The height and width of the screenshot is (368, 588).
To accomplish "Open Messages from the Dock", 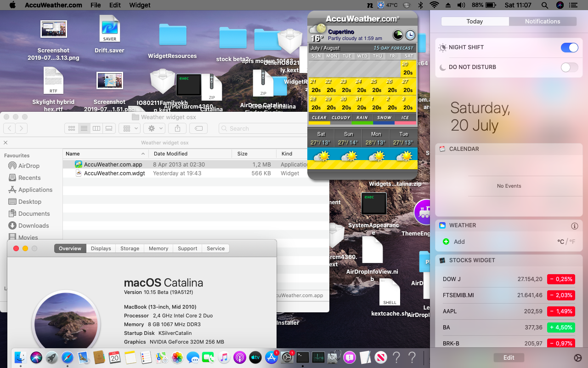I will click(x=193, y=357).
